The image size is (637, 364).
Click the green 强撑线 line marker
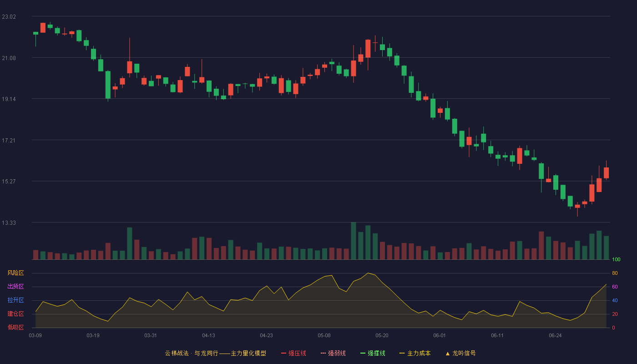363,354
